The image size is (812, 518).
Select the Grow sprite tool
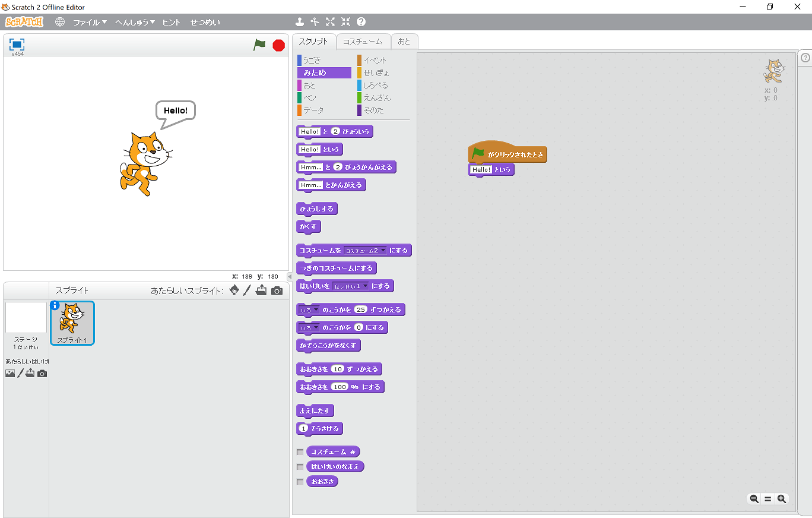(331, 22)
